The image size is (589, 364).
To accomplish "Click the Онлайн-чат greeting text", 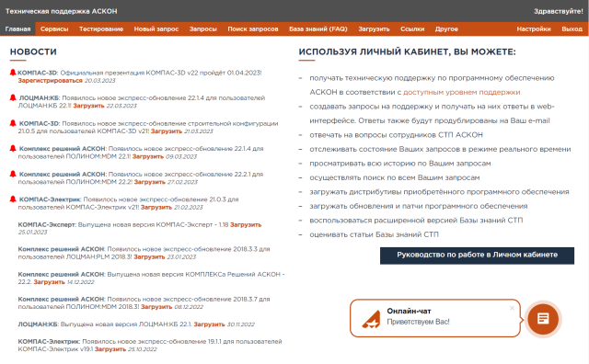I will tap(418, 322).
